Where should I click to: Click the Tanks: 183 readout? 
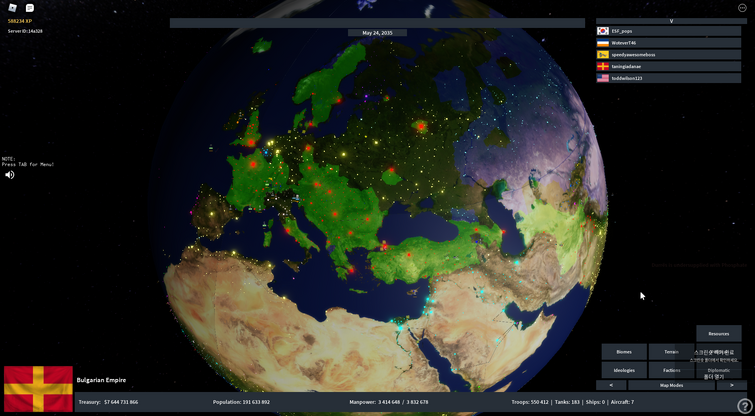565,402
